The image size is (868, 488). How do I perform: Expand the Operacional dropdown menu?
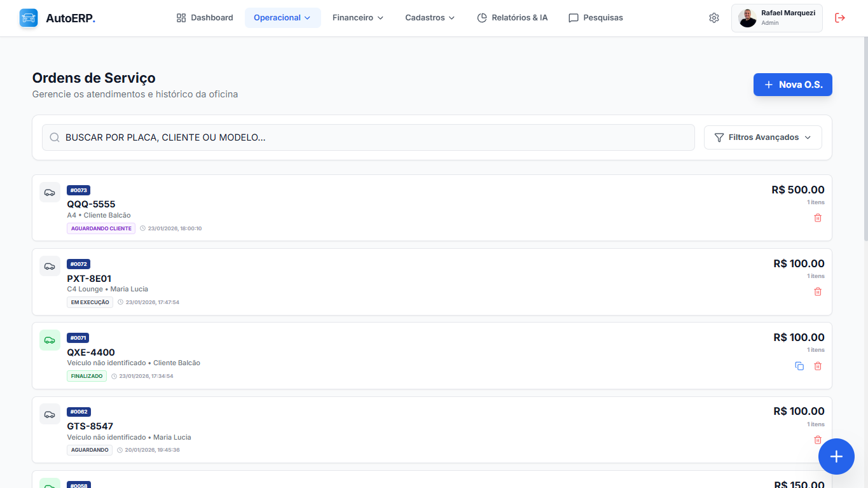coord(282,18)
